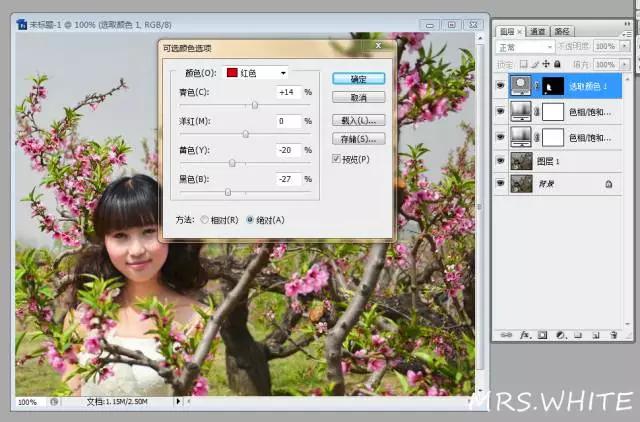Collapse panel with double-arrow icon
Screen dimensions: 640x422
coord(627,24)
